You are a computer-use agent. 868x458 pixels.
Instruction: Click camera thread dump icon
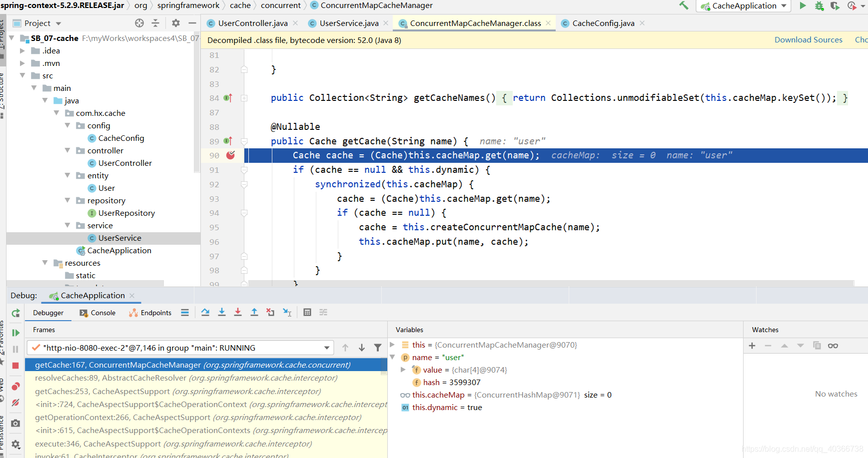pos(15,423)
